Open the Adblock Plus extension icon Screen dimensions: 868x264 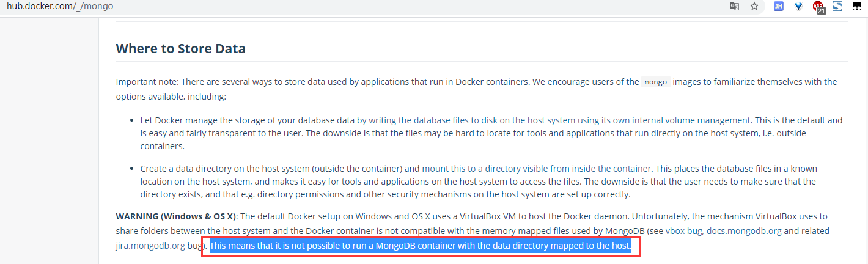pyautogui.click(x=818, y=7)
